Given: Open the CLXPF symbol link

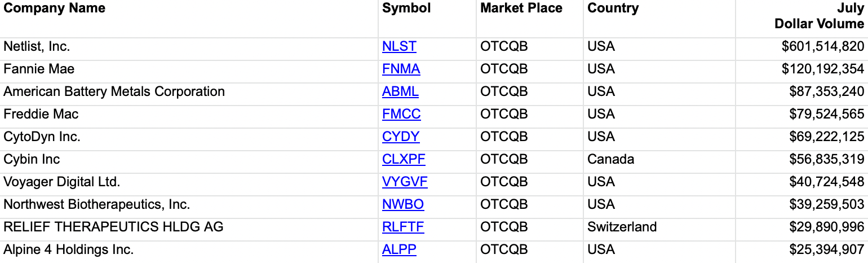Looking at the screenshot, I should [404, 160].
